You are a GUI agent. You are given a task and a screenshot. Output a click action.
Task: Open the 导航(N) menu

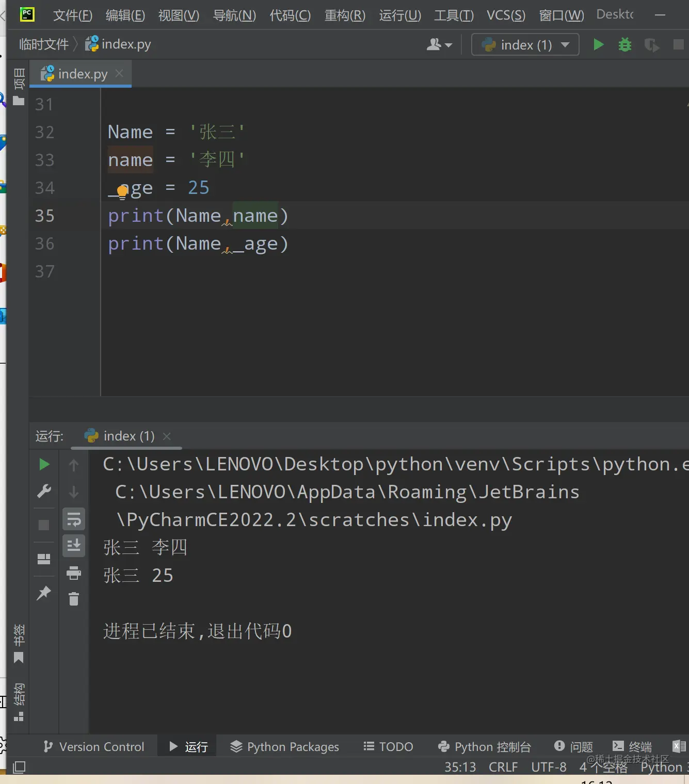tap(234, 15)
